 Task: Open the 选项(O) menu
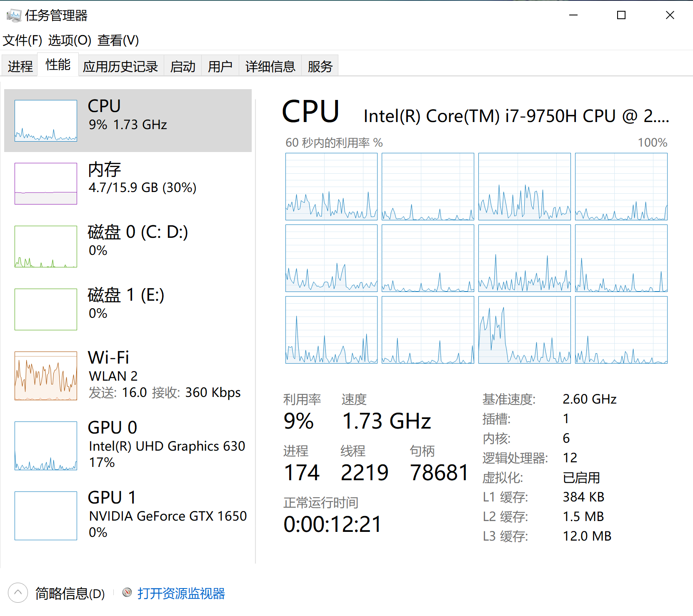click(70, 40)
